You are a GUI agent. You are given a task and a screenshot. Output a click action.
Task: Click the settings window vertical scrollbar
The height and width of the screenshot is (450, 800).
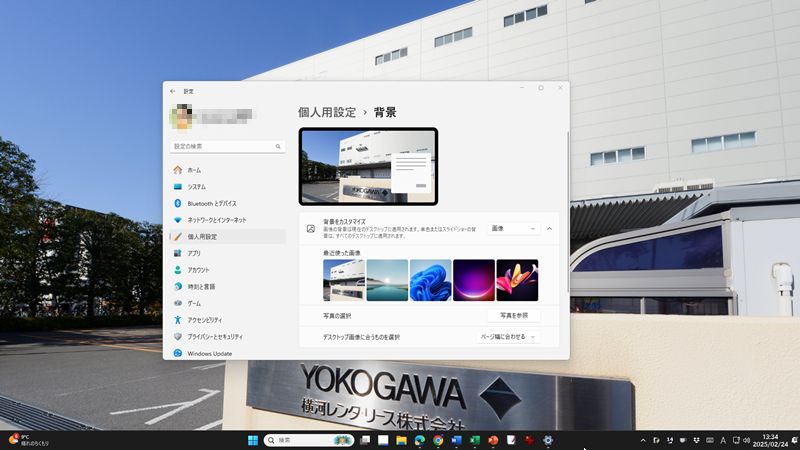(568, 212)
